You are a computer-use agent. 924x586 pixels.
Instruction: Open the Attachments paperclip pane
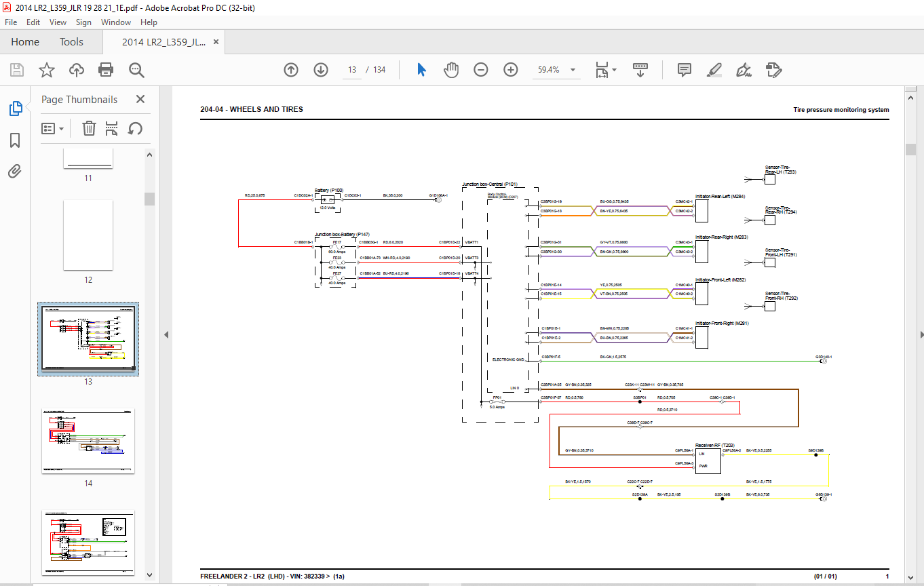coord(15,171)
